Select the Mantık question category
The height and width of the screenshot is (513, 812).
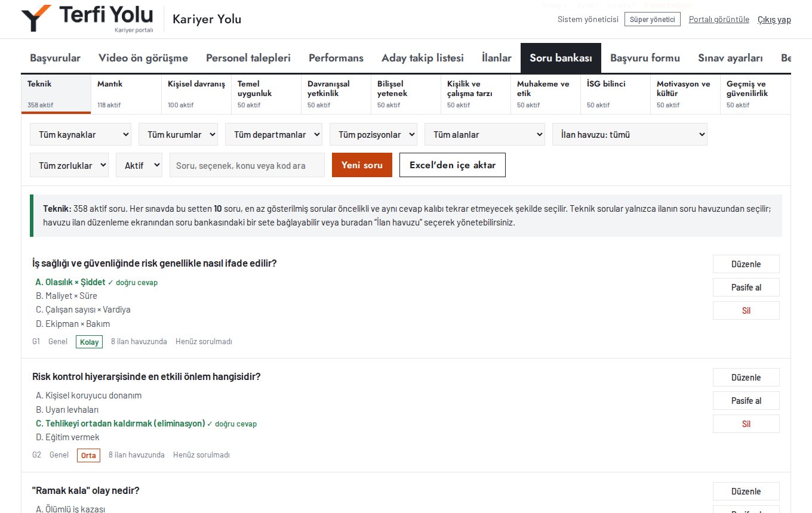click(126, 94)
